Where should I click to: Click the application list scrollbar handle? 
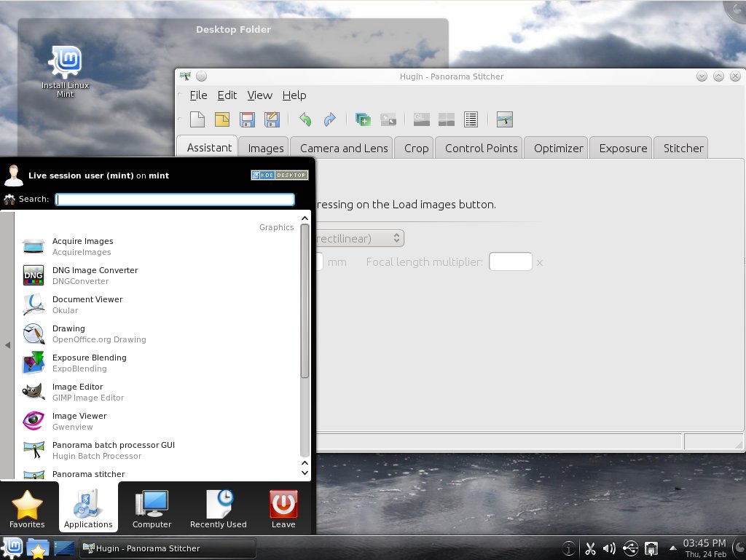pos(305,301)
